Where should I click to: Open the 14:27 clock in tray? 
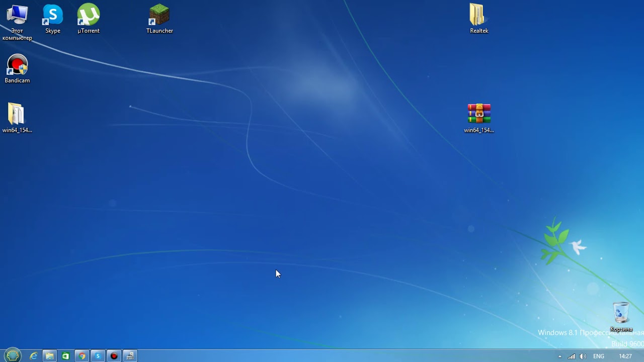[x=625, y=356]
